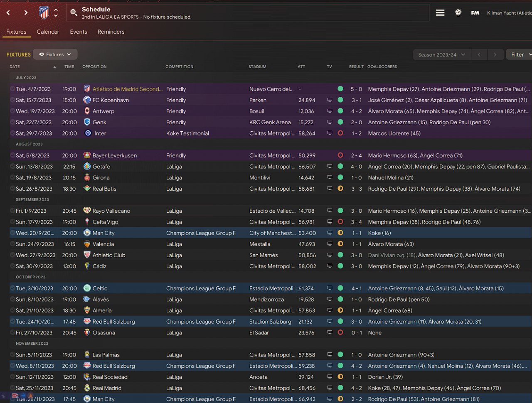Click the TV icon on the Celtic row
The image size is (532, 403).
[x=330, y=288]
